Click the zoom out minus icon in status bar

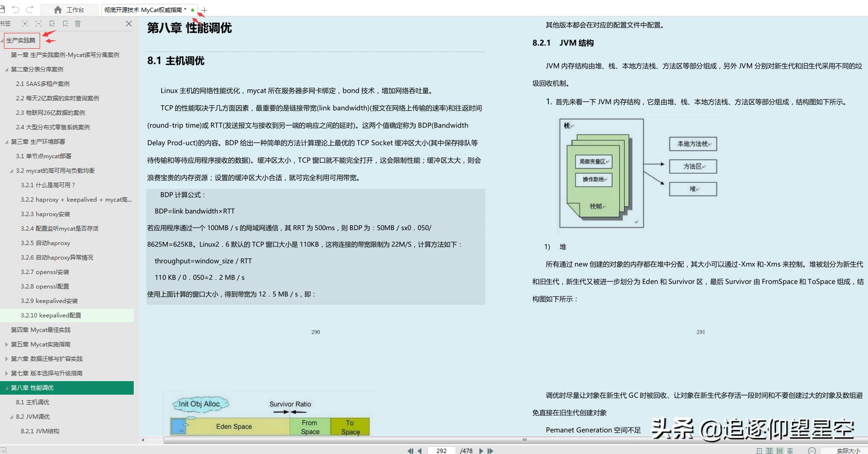click(812, 450)
